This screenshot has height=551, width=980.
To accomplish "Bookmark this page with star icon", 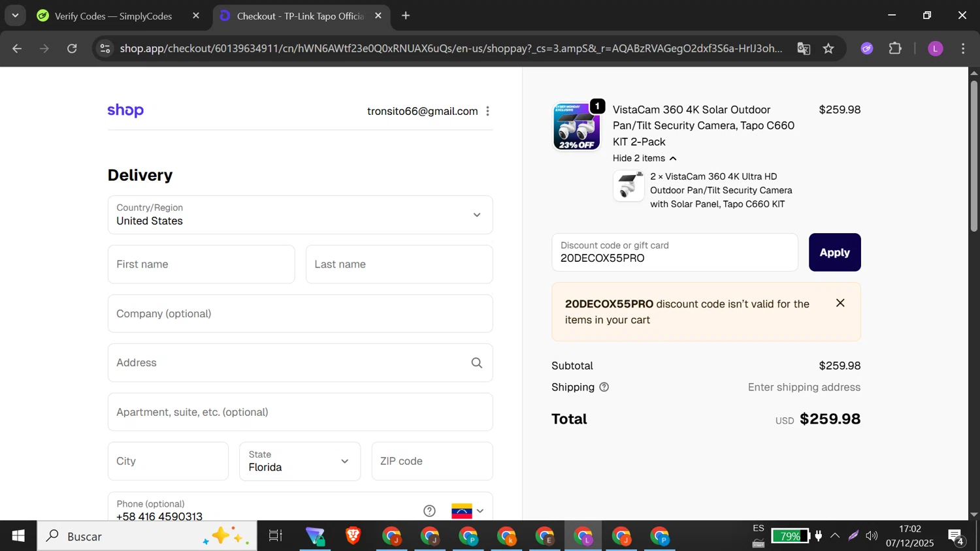I will (828, 48).
